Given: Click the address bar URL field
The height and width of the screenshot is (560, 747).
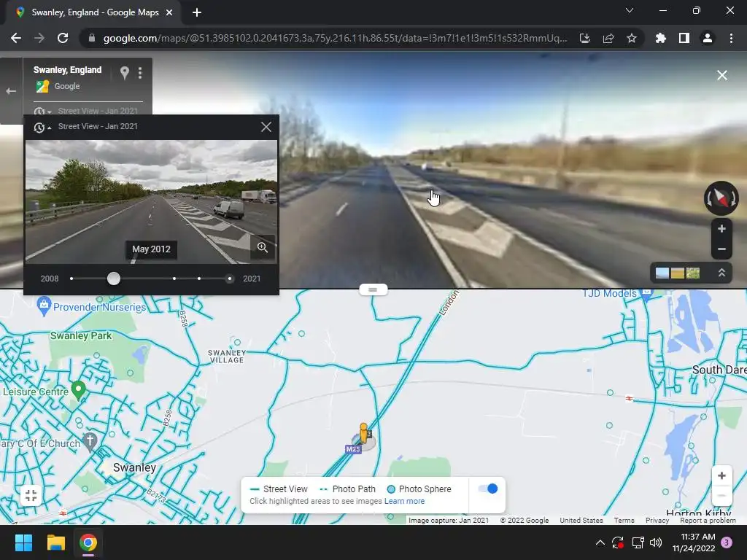Looking at the screenshot, I should (x=335, y=38).
